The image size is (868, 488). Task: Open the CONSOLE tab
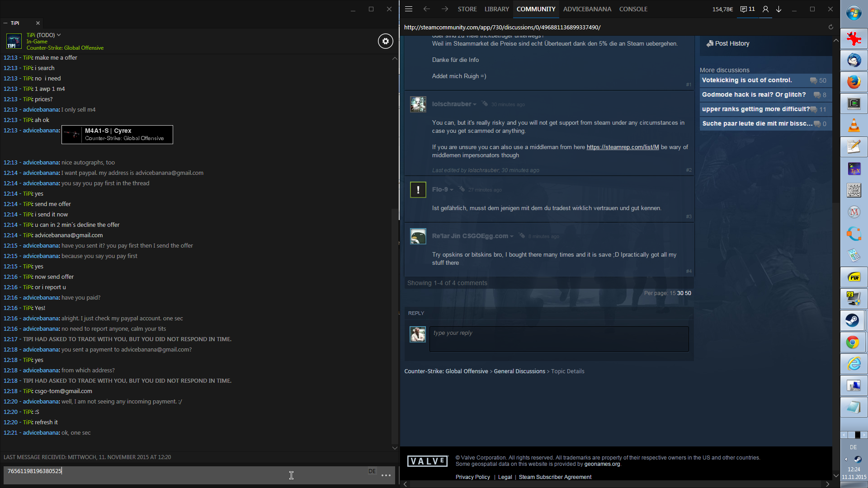pyautogui.click(x=633, y=9)
